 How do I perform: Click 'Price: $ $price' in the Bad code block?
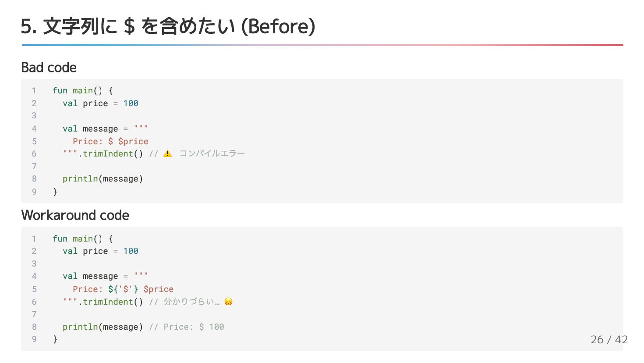110,141
